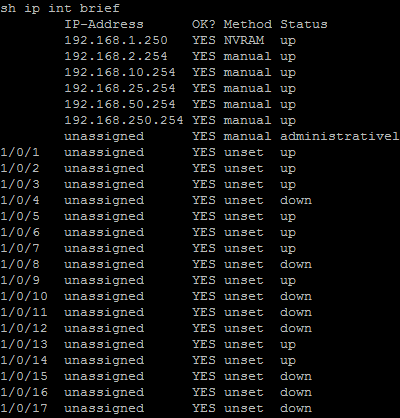Image resolution: width=400 pixels, height=418 pixels.
Task: Click interface 1/0/8 label
Action: pyautogui.click(x=20, y=264)
